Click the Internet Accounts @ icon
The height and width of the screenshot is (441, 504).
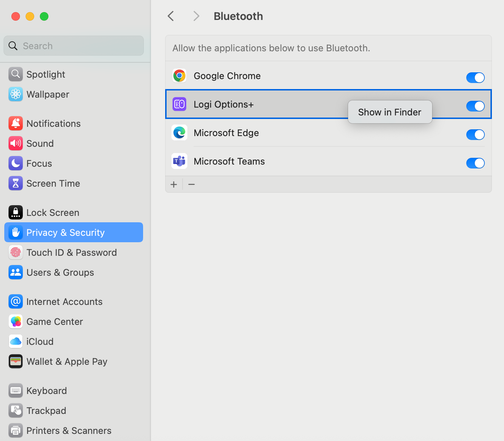click(16, 301)
